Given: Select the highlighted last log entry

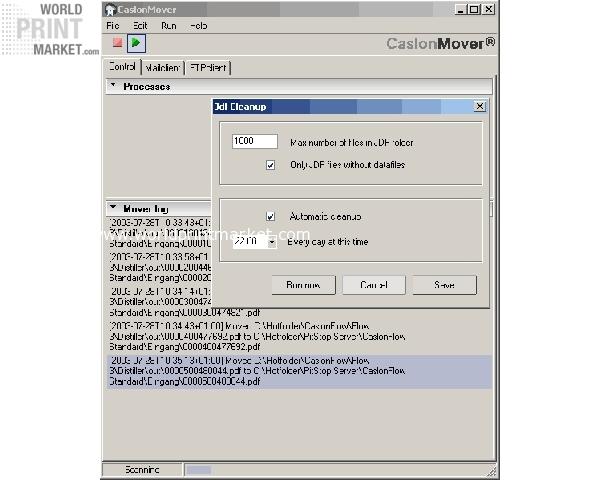Looking at the screenshot, I should pos(299,371).
